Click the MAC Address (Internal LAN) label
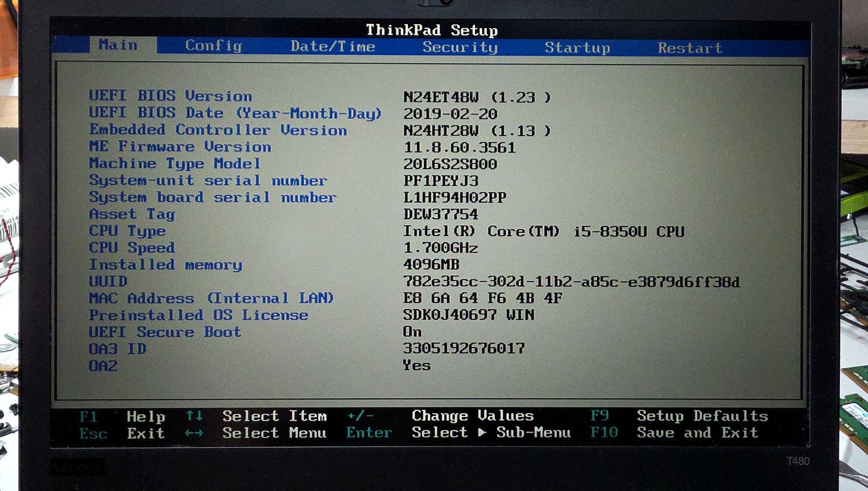 pos(211,298)
